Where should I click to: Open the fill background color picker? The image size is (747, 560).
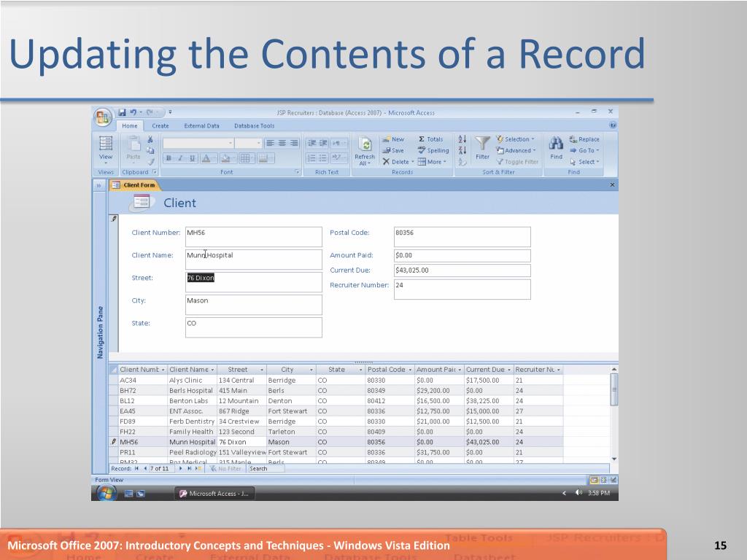point(228,158)
